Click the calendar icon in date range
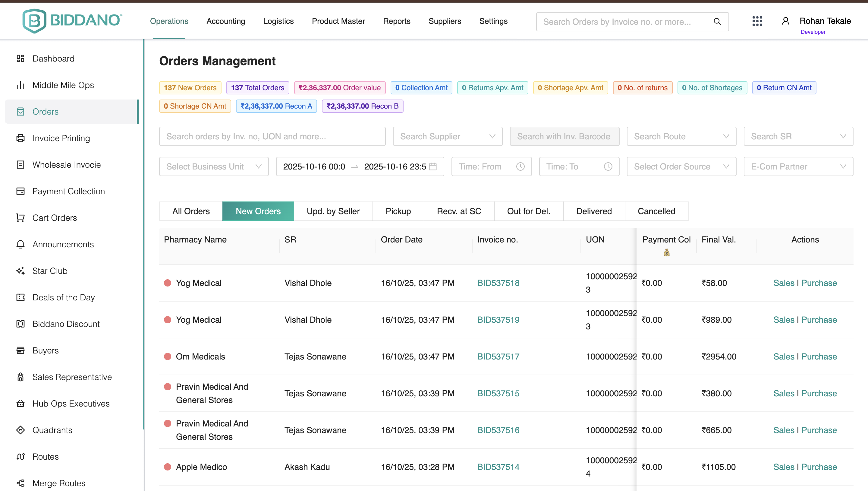This screenshot has width=868, height=491. tap(433, 166)
